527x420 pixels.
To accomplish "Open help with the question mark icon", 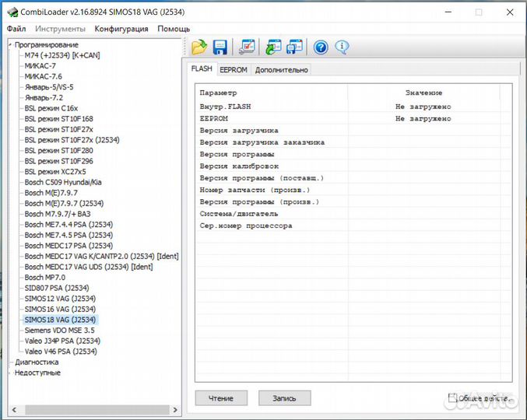I will tap(321, 47).
